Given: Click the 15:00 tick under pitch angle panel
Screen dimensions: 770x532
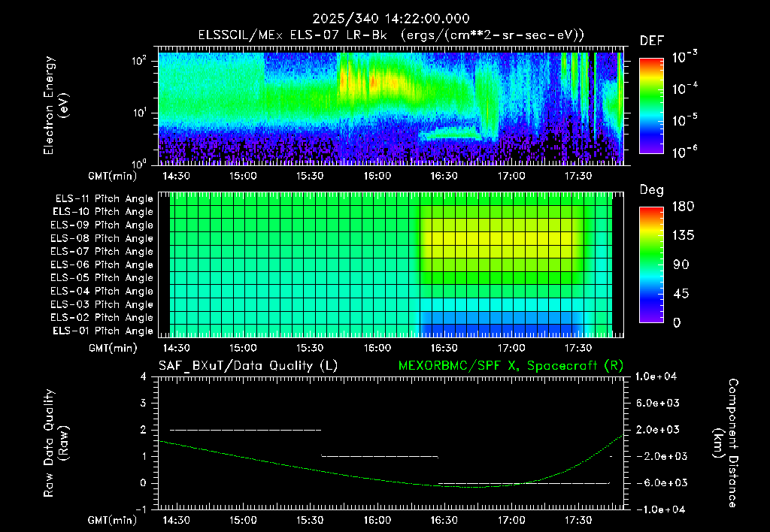Looking at the screenshot, I should pyautogui.click(x=243, y=348).
